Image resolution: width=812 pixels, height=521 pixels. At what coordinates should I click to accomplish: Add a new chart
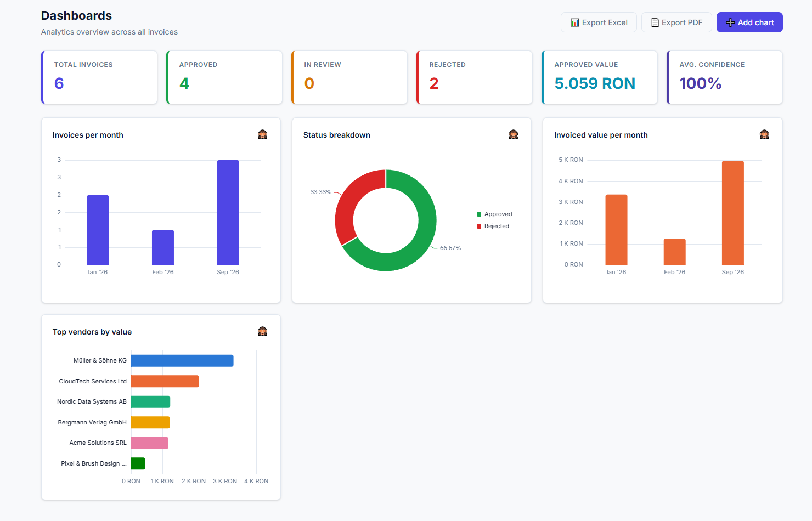click(x=749, y=22)
